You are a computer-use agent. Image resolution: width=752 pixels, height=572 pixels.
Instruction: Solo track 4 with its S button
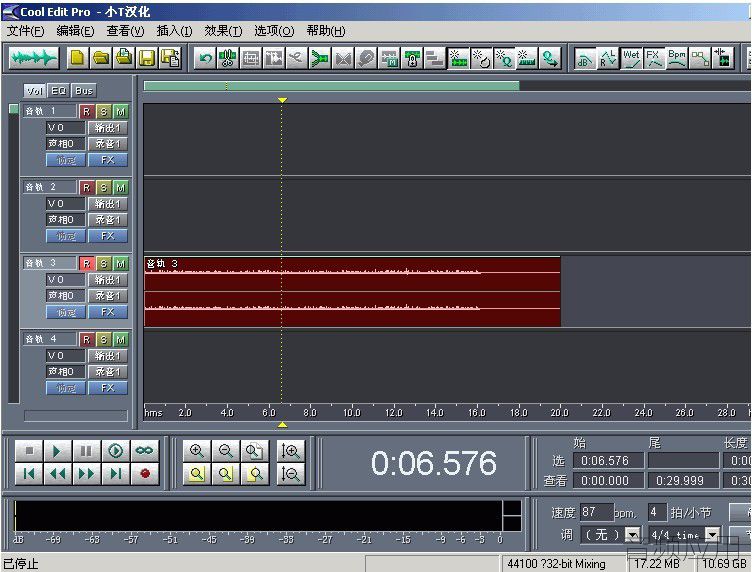point(104,339)
